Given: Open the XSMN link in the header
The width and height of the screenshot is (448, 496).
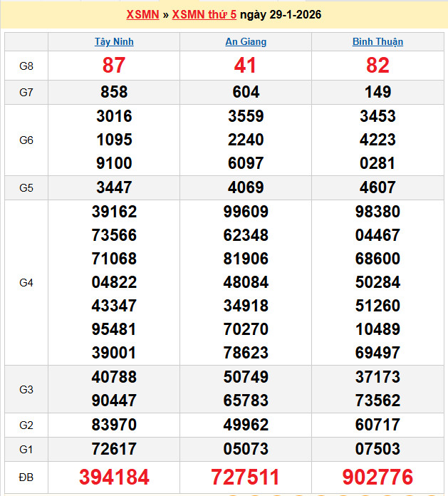Looking at the screenshot, I should 142,14.
